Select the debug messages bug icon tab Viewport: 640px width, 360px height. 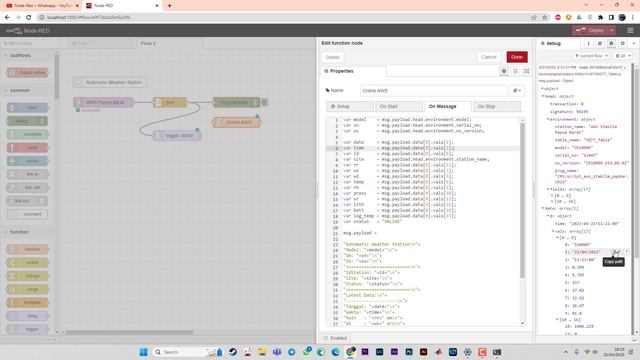611,43
